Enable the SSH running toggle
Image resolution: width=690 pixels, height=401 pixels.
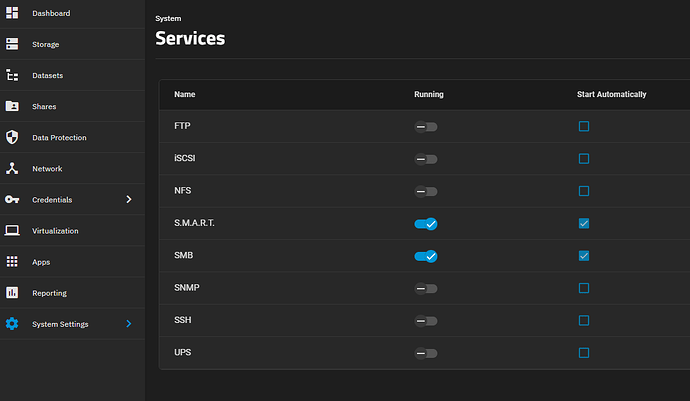[x=426, y=321]
